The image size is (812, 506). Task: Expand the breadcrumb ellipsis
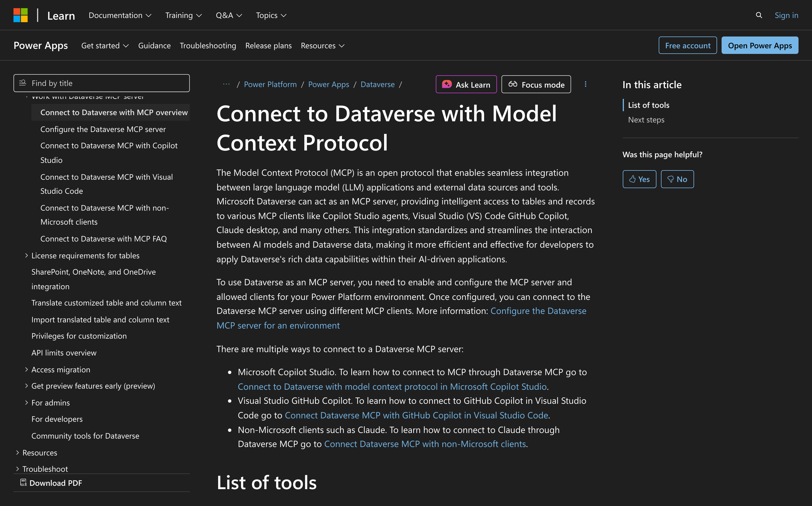(x=226, y=84)
